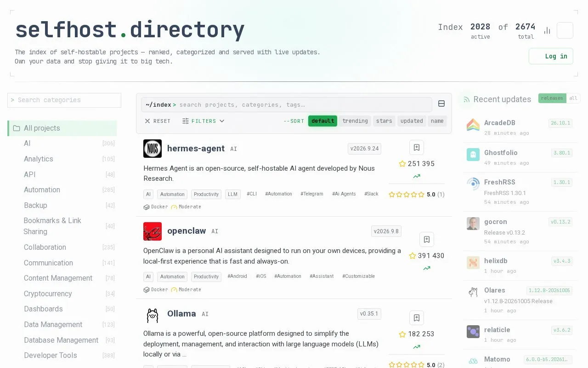This screenshot has height=368, width=588.
Task: Expand the Filters dropdown
Action: pyautogui.click(x=203, y=121)
